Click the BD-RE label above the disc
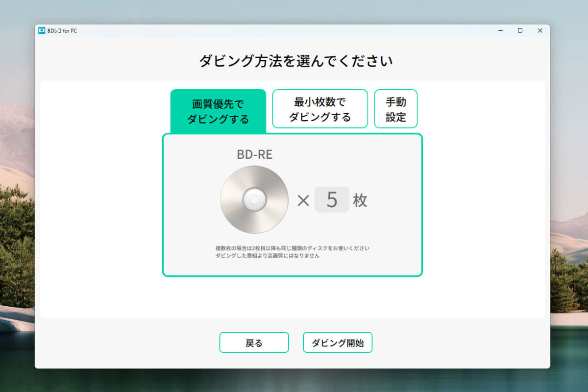 coord(254,155)
